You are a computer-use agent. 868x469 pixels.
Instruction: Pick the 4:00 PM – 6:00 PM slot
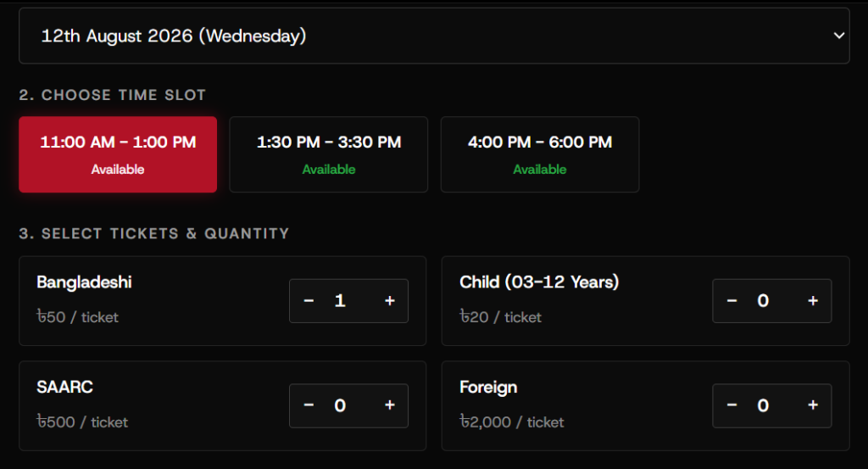(540, 154)
